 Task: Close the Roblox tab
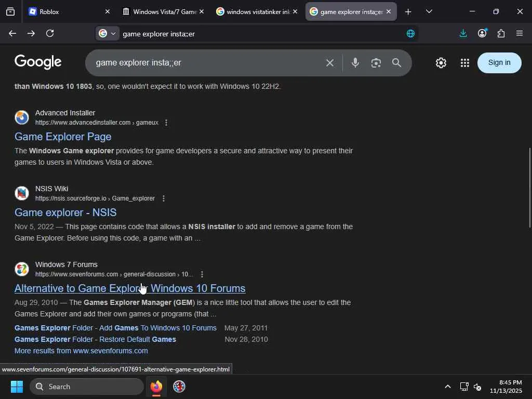click(x=108, y=11)
